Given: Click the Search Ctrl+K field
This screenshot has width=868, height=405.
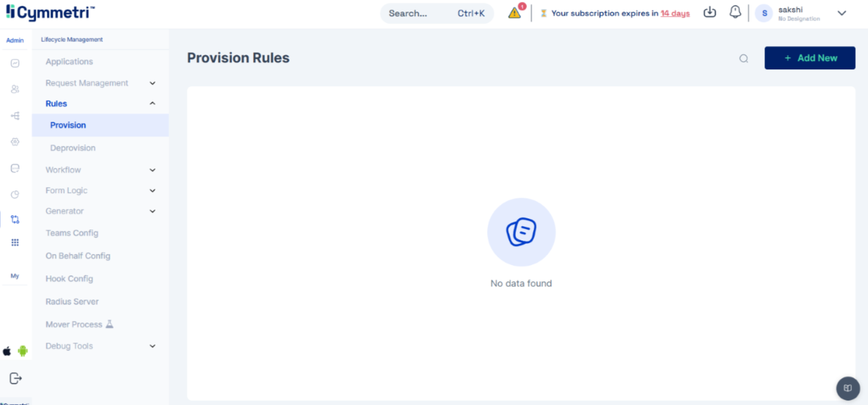Looking at the screenshot, I should 436,13.
